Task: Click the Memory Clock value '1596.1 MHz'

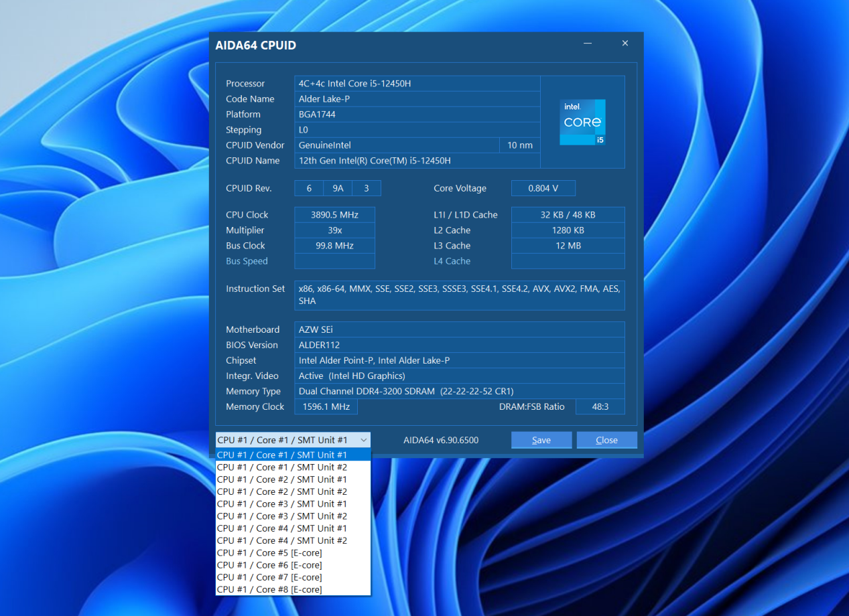Action: click(x=326, y=406)
